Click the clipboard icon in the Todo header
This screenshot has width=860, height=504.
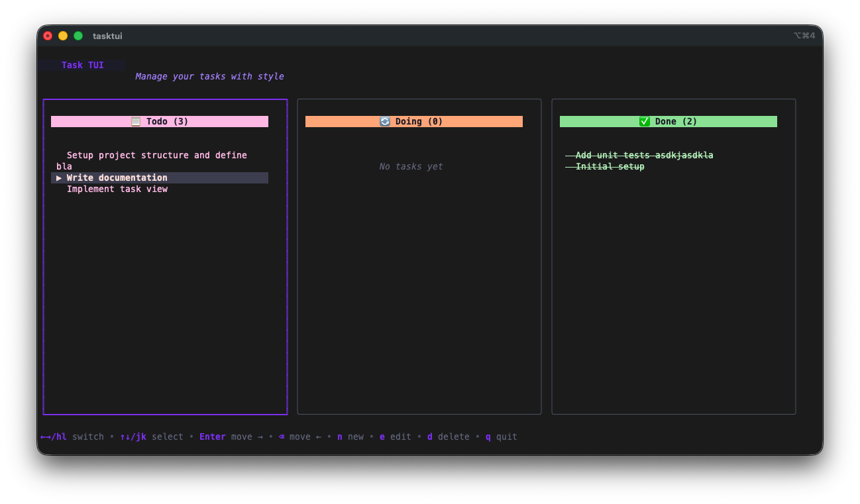pyautogui.click(x=135, y=121)
